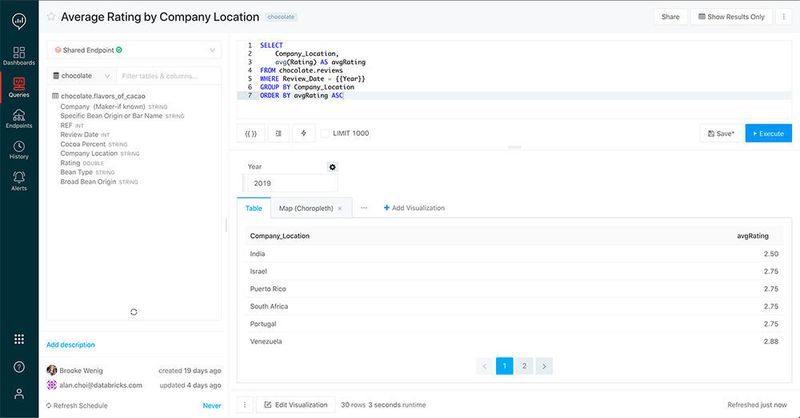Open the help question mark icon
Screen dimensions: 800x418
(x=19, y=367)
